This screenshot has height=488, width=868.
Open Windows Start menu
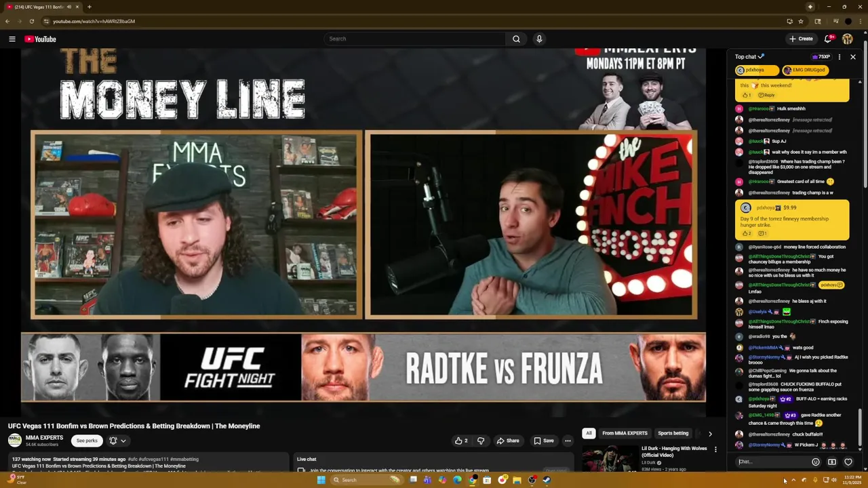click(321, 480)
